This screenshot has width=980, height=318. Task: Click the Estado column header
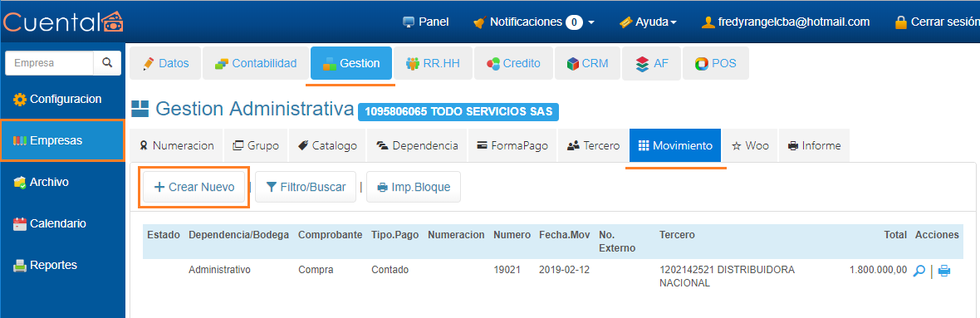pos(163,235)
